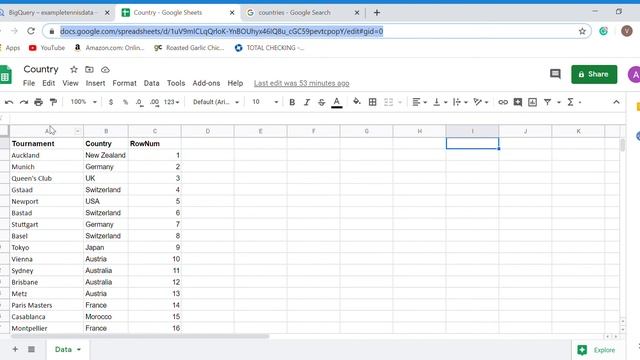
Task: Open the Help menu
Action: pyautogui.click(x=235, y=83)
